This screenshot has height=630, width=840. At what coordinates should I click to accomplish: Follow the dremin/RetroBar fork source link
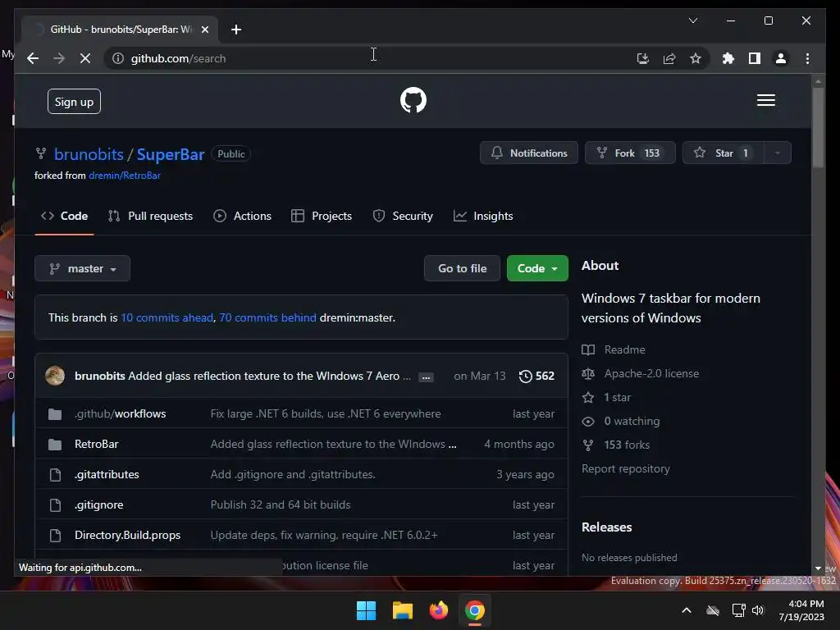click(x=125, y=176)
